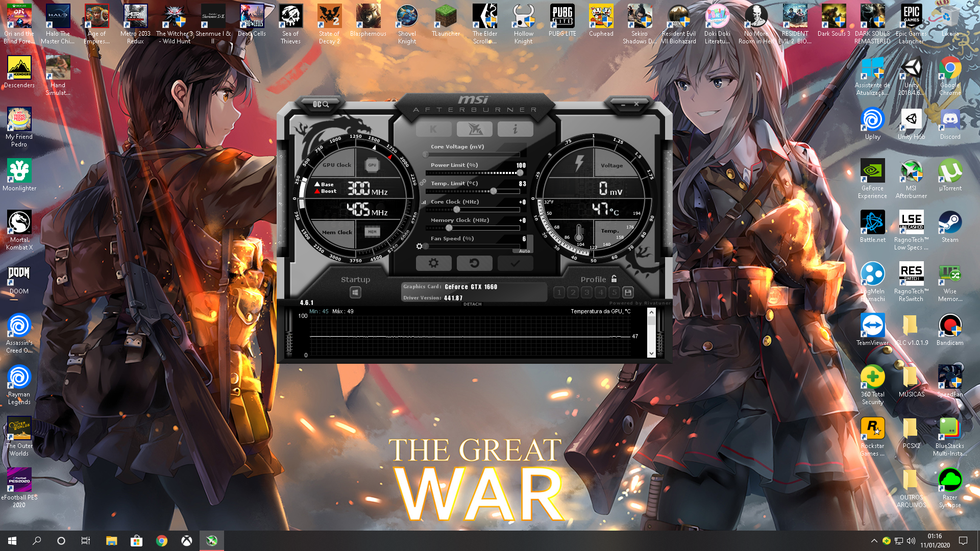980x551 pixels.
Task: Show hidden system tray icons
Action: coord(874,541)
